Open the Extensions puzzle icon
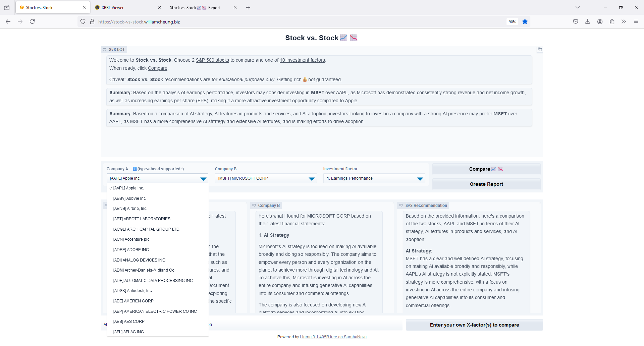The height and width of the screenshot is (346, 644). tap(612, 21)
